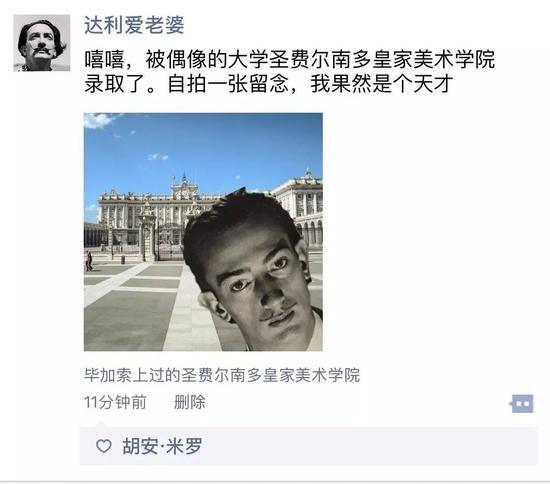The height and width of the screenshot is (484, 550).
Task: Click the 11分钟前 timestamp
Action: tap(115, 402)
